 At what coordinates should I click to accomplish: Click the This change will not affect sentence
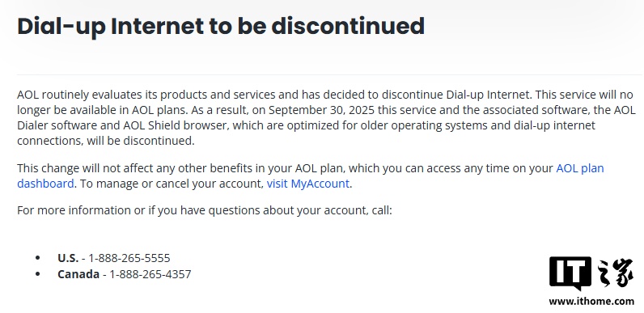tap(311, 176)
